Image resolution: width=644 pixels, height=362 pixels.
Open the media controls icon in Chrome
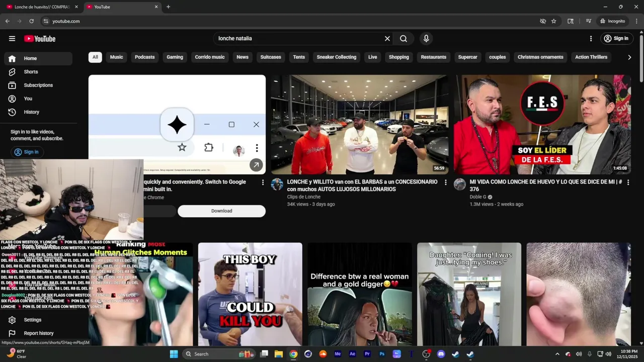click(x=588, y=21)
